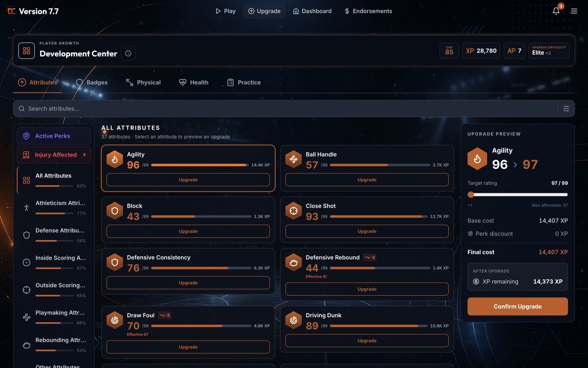
Task: Show Active Perks
Action: [x=54, y=136]
